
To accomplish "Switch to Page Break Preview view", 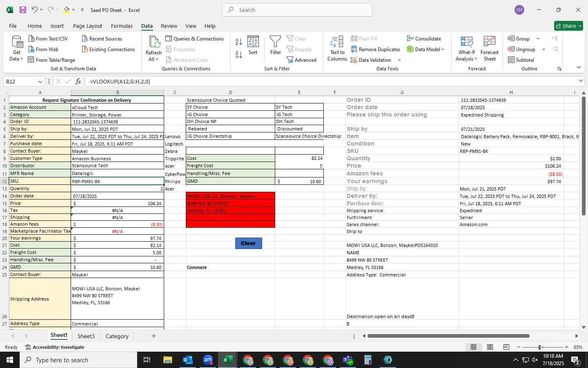I will 506,347.
